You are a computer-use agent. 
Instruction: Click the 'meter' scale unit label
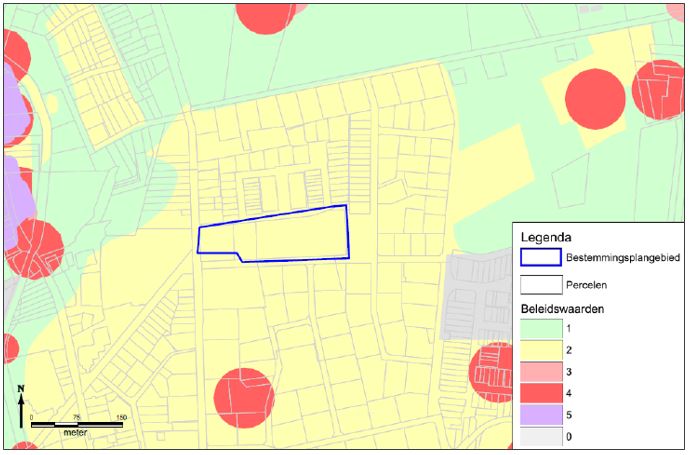click(75, 433)
